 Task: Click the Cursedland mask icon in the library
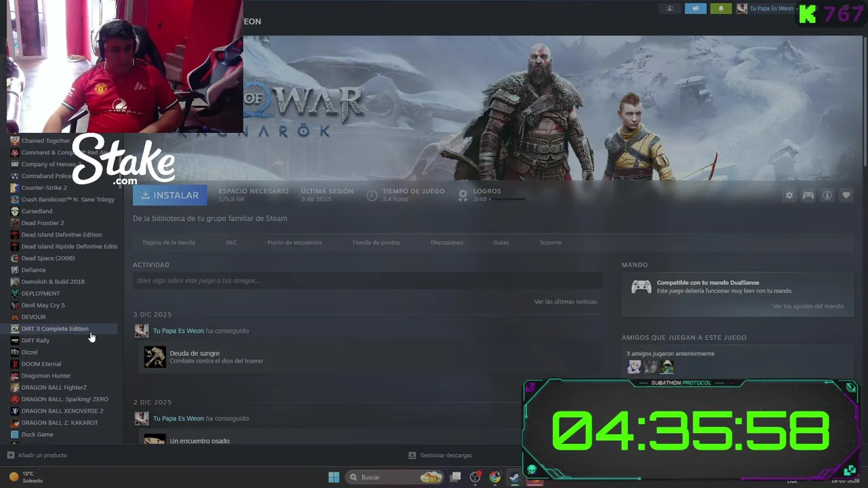pos(15,211)
